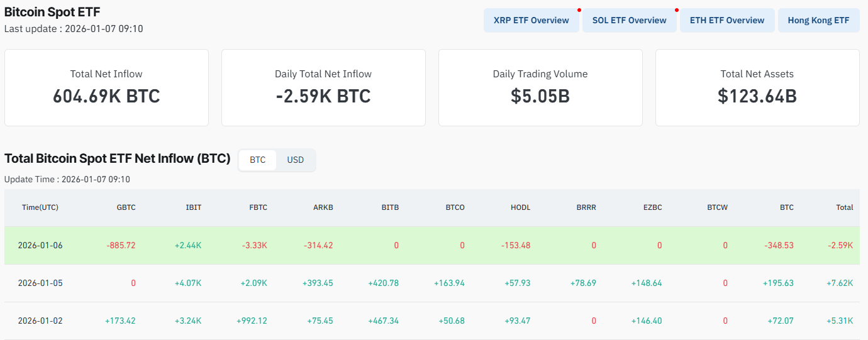Screen dimensions: 868x340
Task: Click the Bitcoin Spot ETF page title
Action: point(52,11)
